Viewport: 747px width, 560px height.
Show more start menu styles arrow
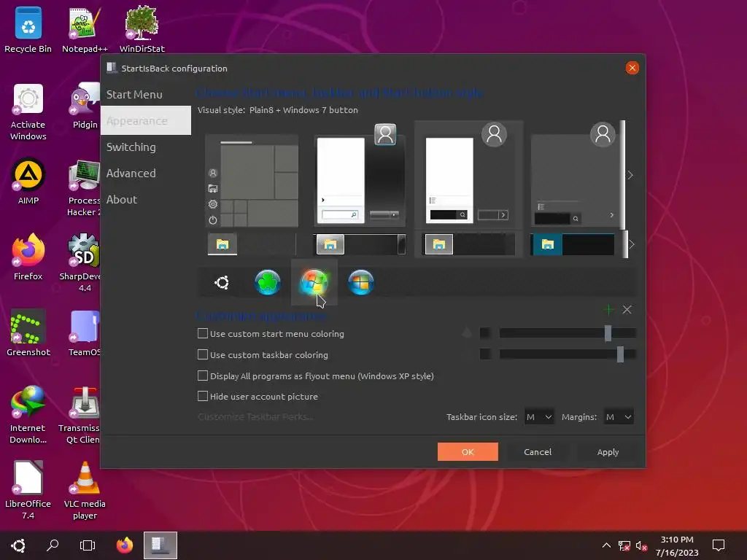coord(630,175)
